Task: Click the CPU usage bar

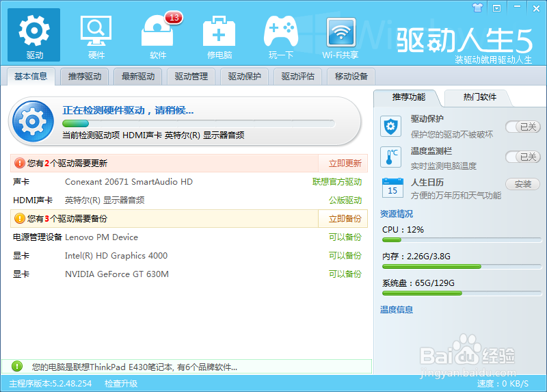Action: 462,240
